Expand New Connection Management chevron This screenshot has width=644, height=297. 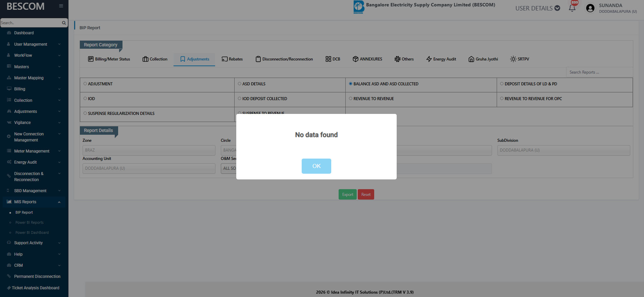pos(59,134)
